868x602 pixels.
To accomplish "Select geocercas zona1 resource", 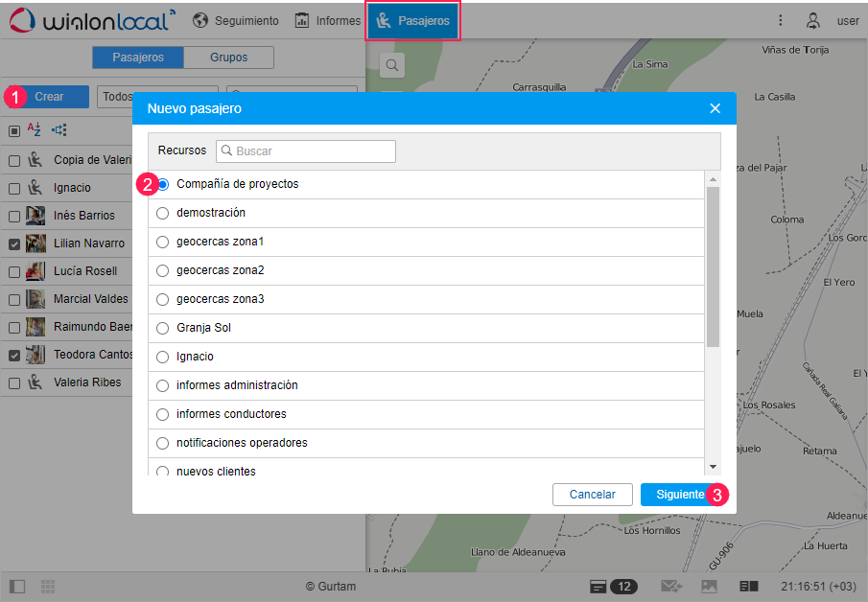I will [162, 242].
